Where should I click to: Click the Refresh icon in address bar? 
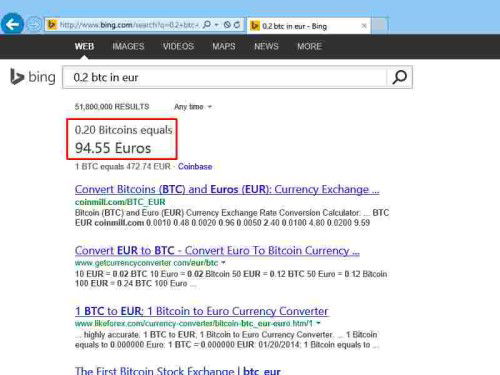237,25
